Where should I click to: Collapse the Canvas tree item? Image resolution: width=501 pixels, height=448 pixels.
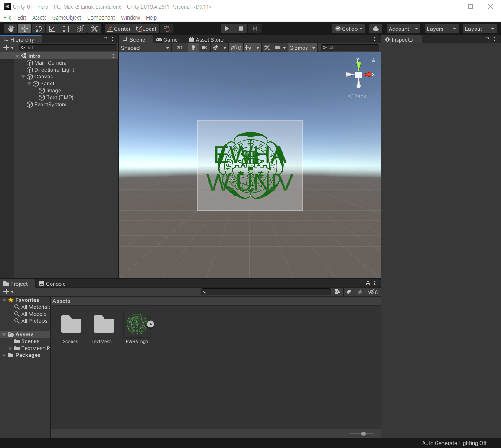click(x=23, y=77)
